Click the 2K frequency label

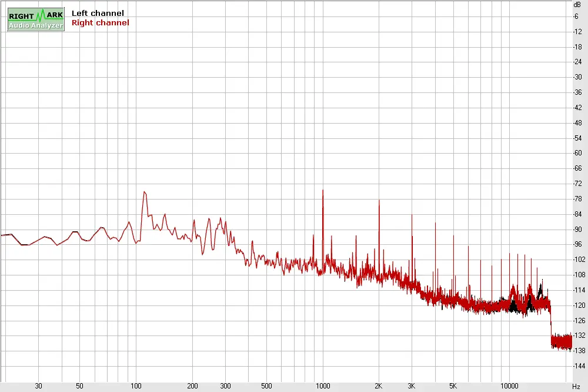[378, 386]
